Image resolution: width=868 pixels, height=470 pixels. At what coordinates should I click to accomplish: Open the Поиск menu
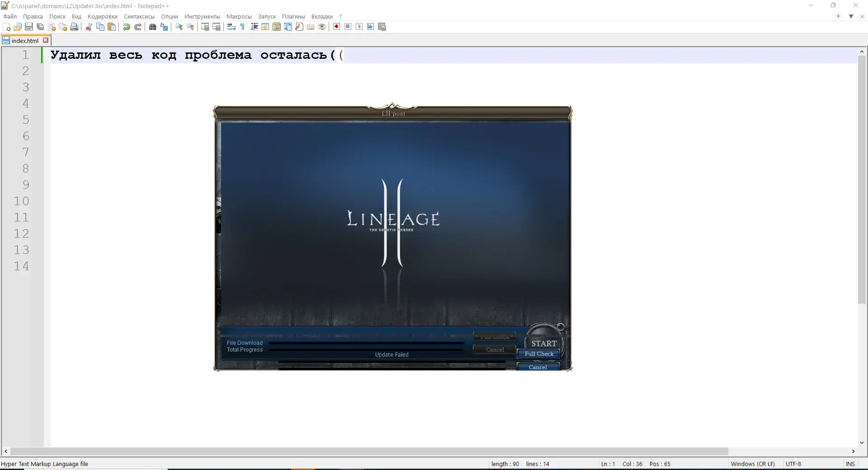(x=57, y=16)
